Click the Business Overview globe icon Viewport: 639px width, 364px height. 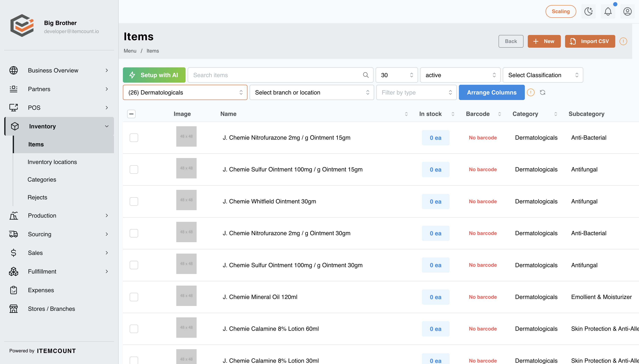click(14, 71)
